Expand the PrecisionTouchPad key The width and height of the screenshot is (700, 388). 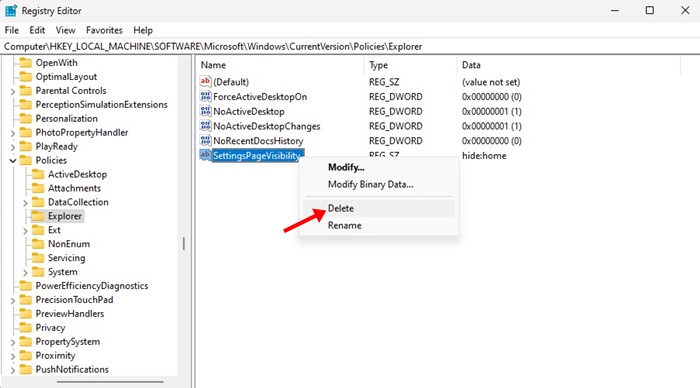pyautogui.click(x=12, y=300)
